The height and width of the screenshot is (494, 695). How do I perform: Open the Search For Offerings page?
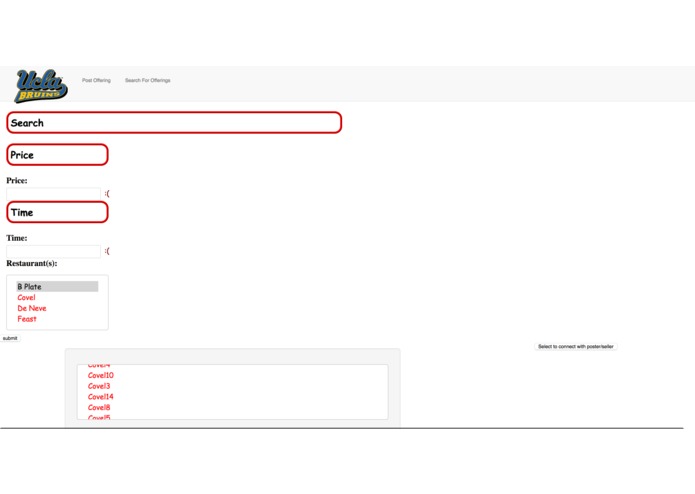148,80
